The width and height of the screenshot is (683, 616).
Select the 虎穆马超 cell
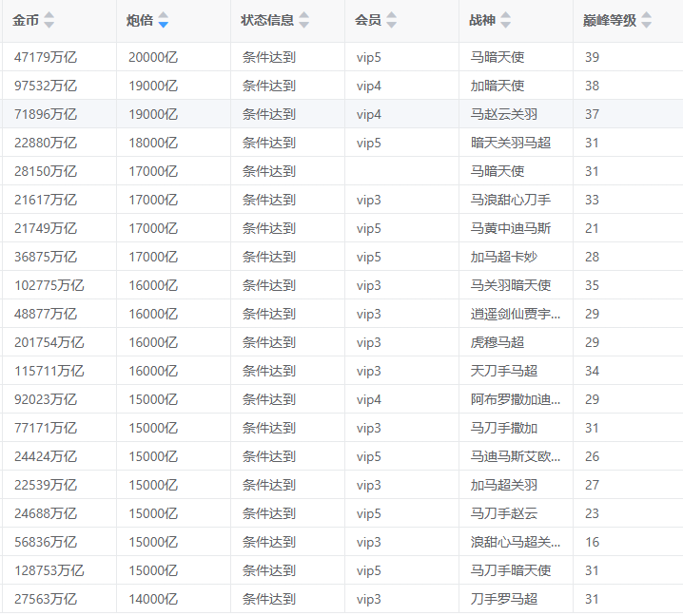pos(498,342)
